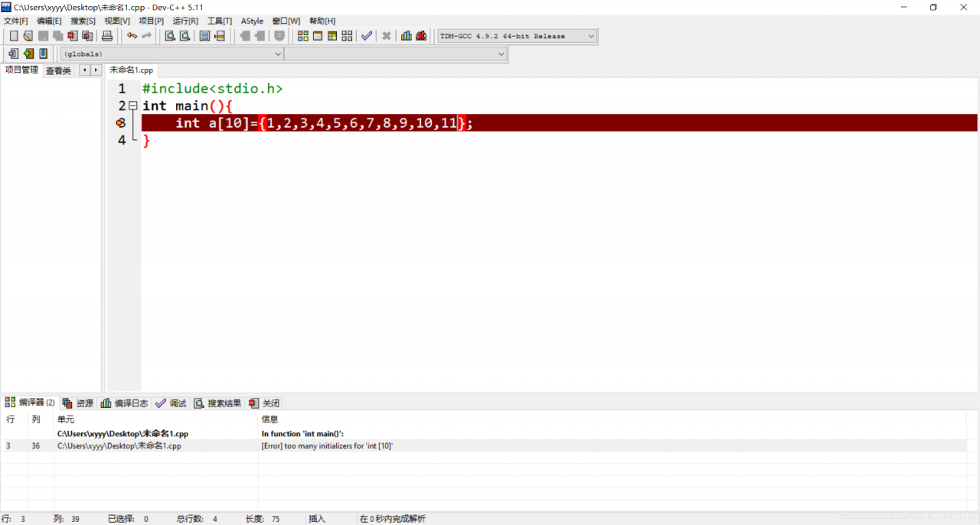Viewport: 980px width, 525px height.
Task: Click the Compile toolbar icon
Action: 303,36
